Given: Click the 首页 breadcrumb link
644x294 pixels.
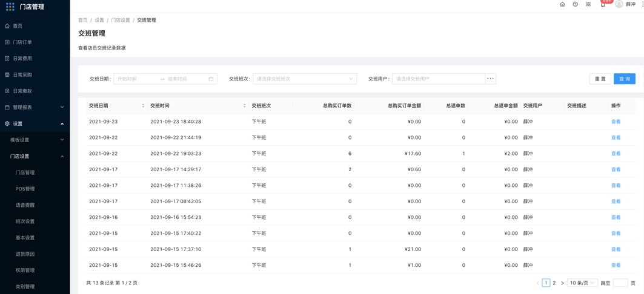Looking at the screenshot, I should pyautogui.click(x=83, y=20).
